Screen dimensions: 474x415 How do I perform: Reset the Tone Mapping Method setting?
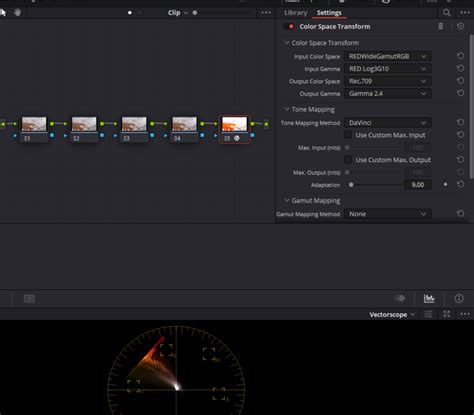tap(460, 123)
